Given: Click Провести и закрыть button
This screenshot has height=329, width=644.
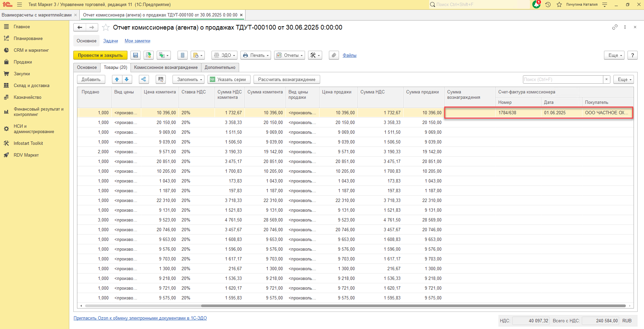Looking at the screenshot, I should coord(100,55).
